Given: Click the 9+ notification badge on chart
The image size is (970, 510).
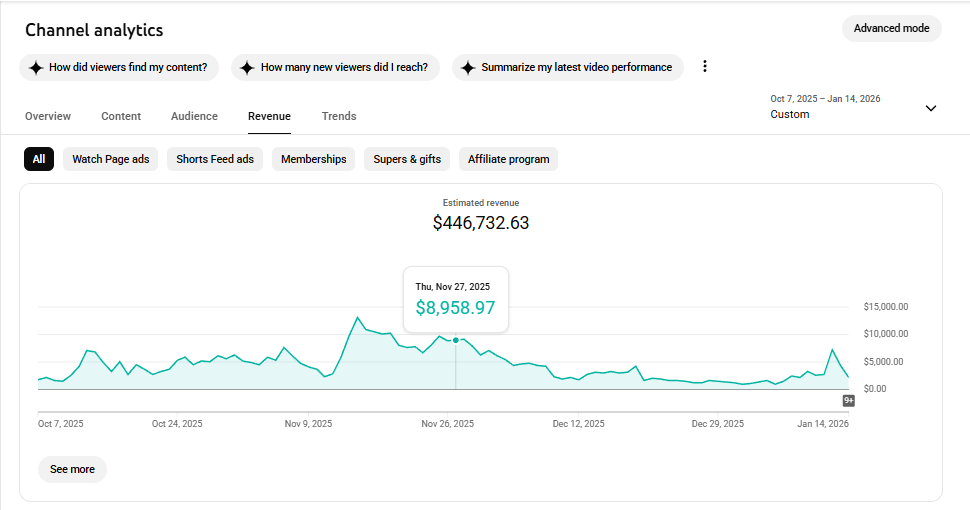Looking at the screenshot, I should [x=848, y=400].
